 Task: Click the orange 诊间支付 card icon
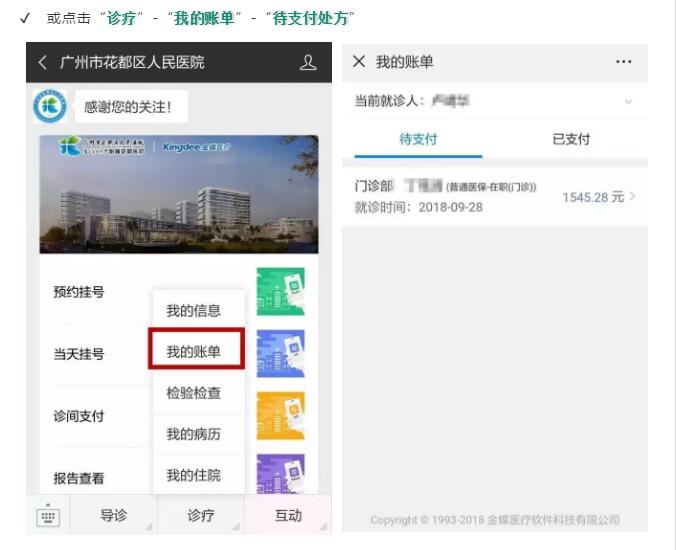(281, 415)
